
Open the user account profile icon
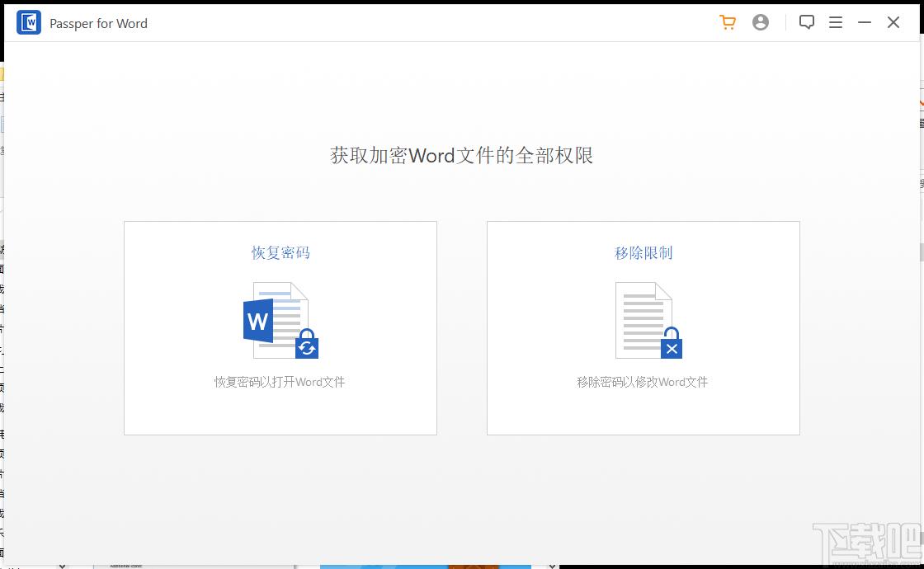[x=761, y=22]
